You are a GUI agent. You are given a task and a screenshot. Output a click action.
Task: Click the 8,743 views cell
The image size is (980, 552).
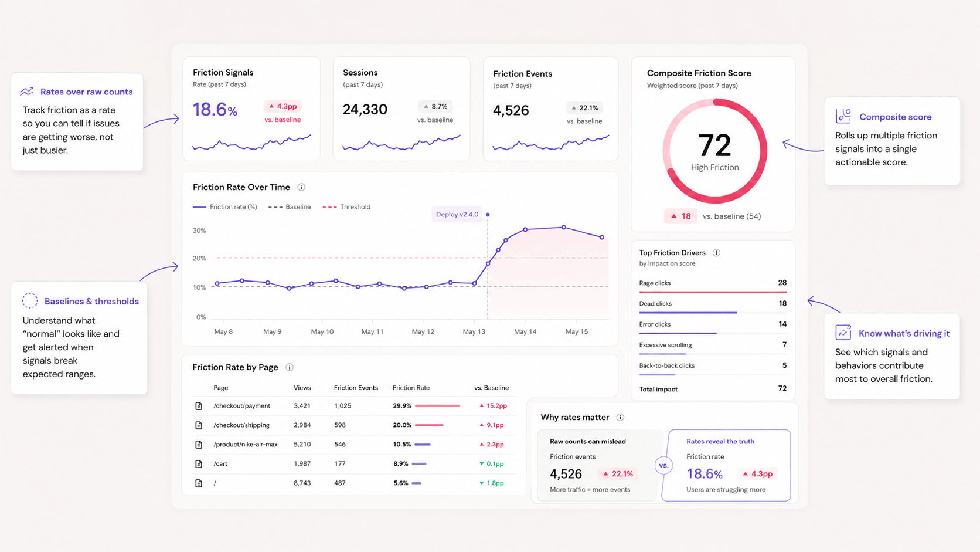coord(302,483)
